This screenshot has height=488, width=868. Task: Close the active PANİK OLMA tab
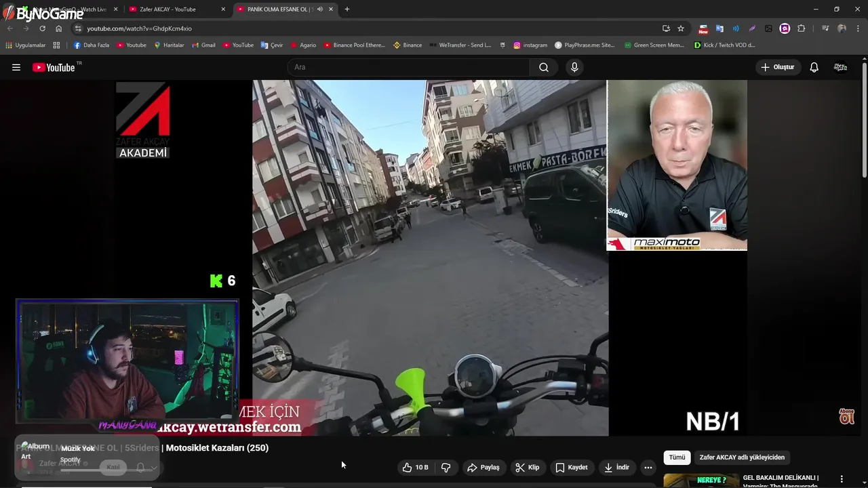point(331,9)
